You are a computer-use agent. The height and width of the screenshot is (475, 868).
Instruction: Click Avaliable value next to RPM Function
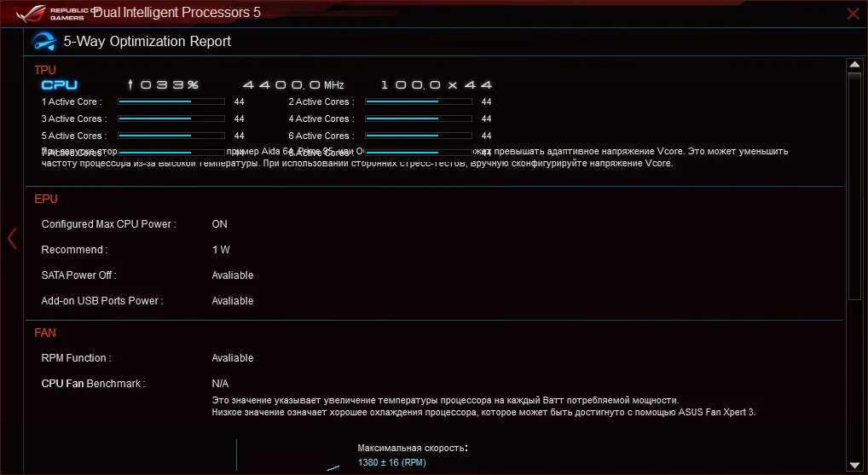[233, 358]
